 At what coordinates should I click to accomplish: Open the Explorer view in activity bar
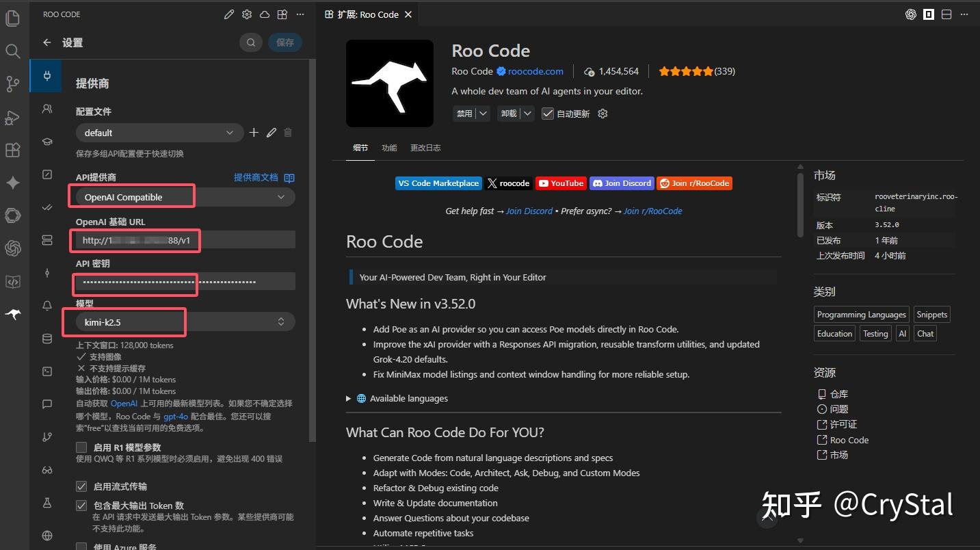point(12,18)
